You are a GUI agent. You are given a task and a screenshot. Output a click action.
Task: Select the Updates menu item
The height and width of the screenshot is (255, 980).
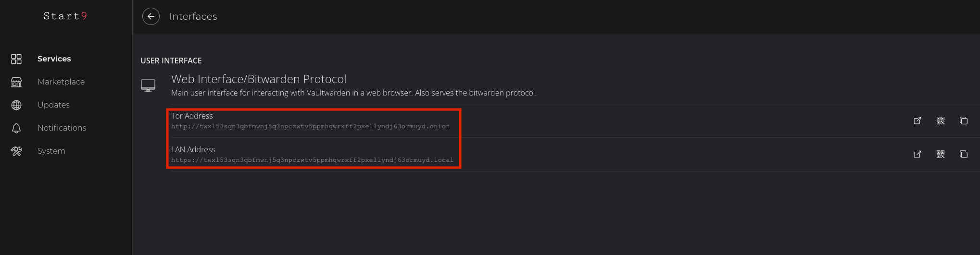[53, 105]
